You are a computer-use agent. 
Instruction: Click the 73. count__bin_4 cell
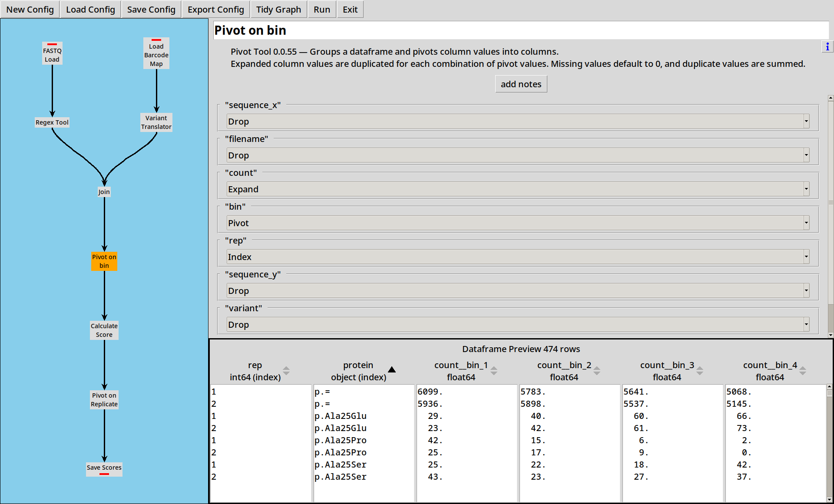coord(775,428)
